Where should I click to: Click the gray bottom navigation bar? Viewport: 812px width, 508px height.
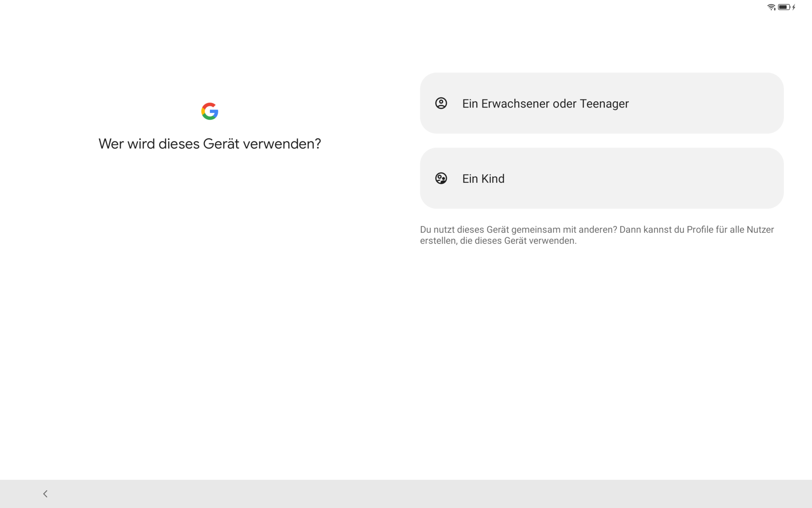point(406,494)
